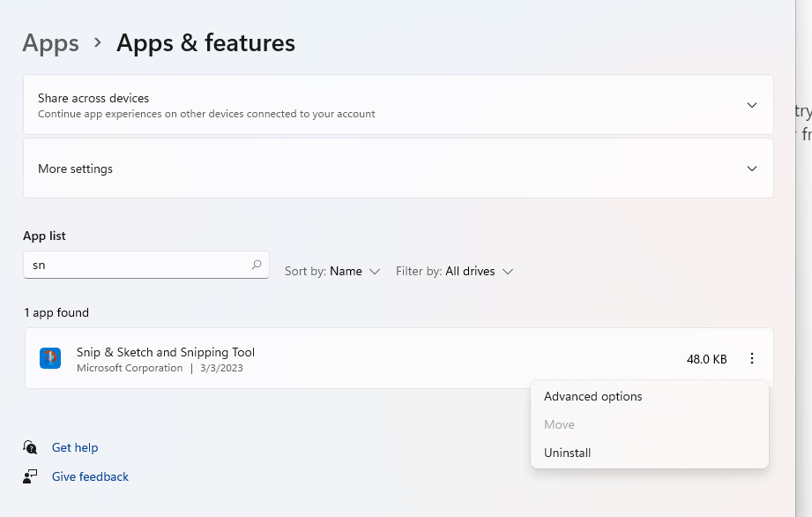Open the Sort by Name dropdown

pos(332,272)
